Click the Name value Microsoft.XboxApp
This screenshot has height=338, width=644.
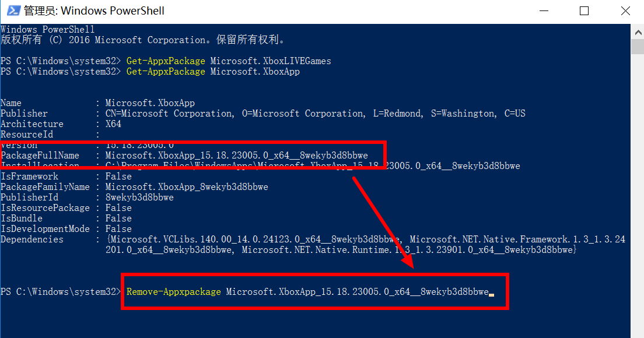pyautogui.click(x=150, y=103)
